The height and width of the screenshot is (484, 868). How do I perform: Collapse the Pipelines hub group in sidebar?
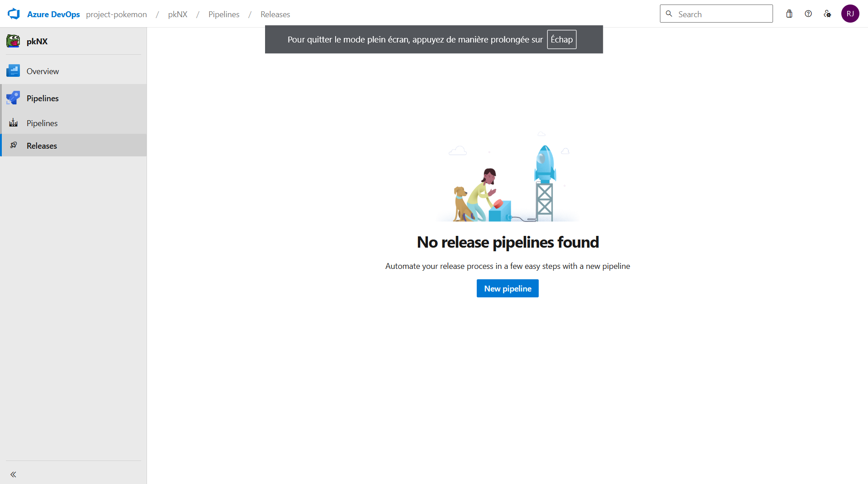tap(43, 98)
